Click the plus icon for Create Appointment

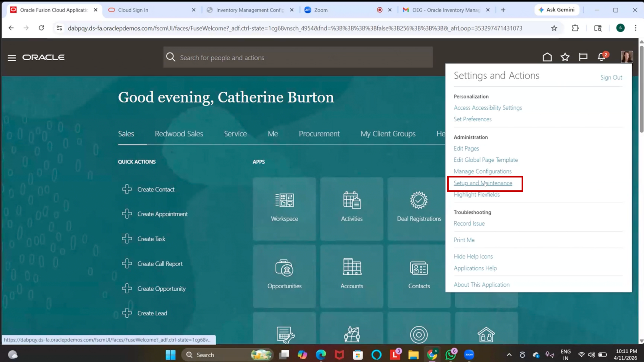click(x=127, y=214)
